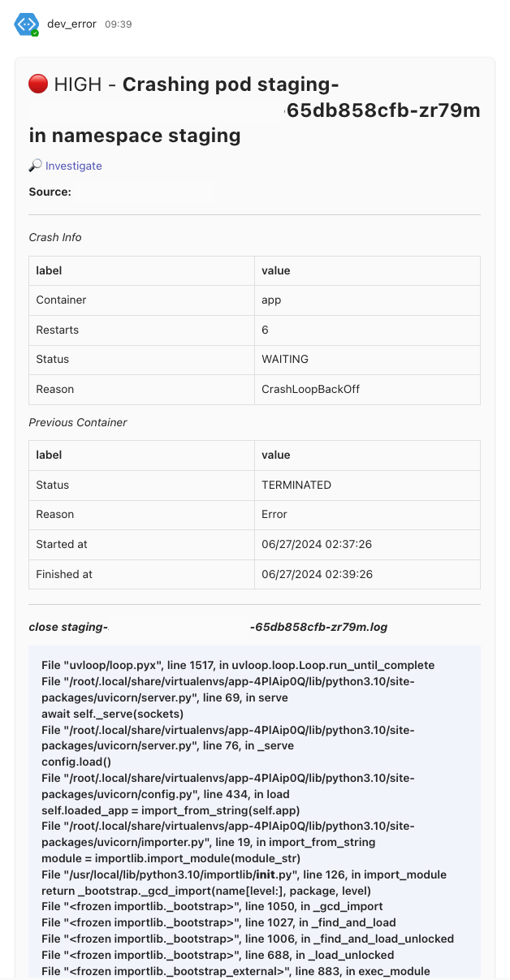Click the dev_error sender name
510x980 pixels.
point(71,24)
